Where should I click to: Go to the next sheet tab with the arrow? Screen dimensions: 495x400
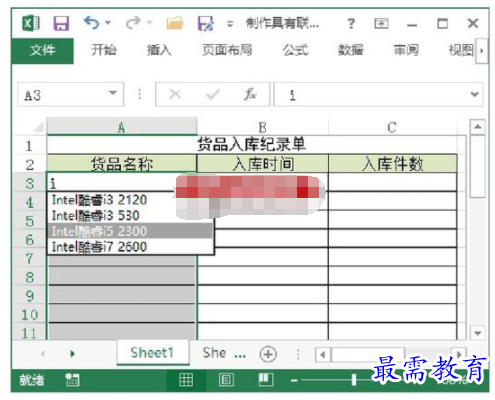(x=72, y=354)
